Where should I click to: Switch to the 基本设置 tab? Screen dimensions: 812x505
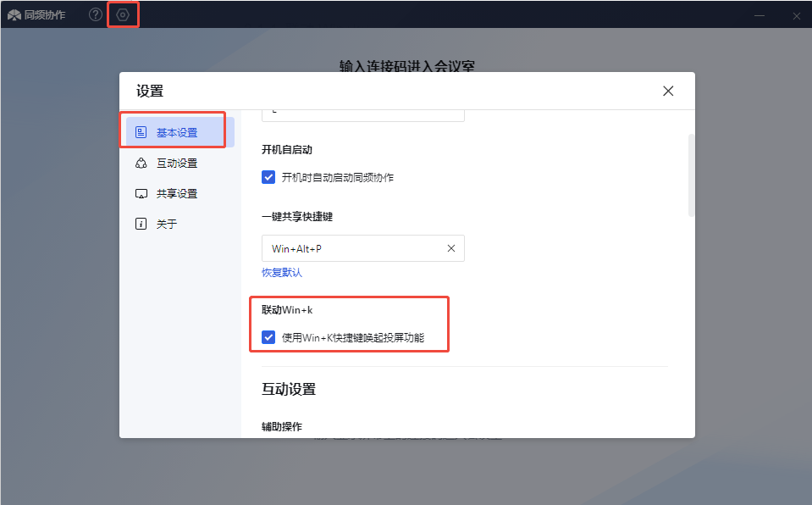176,132
